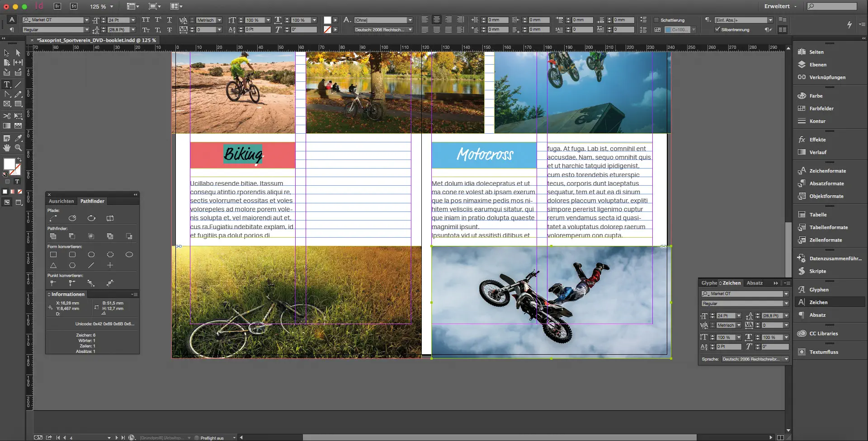This screenshot has height=441, width=868.
Task: Switch to the Absatz tab in Zeichen panel
Action: pos(755,283)
